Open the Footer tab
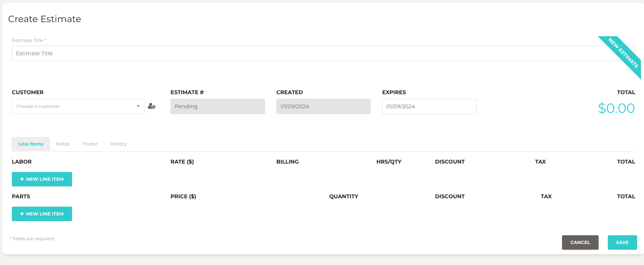Screen dimensions: 644x265 (x=90, y=144)
